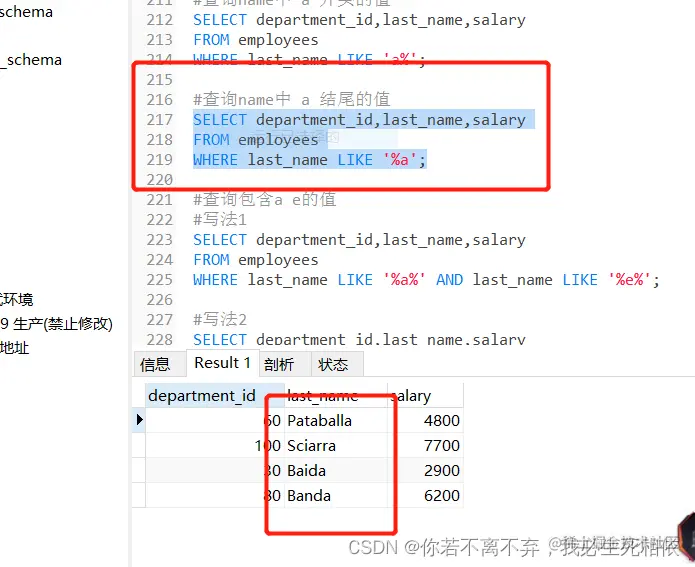The height and width of the screenshot is (567, 695).
Task: Click the '%e%' string on line 225
Action: point(629,280)
